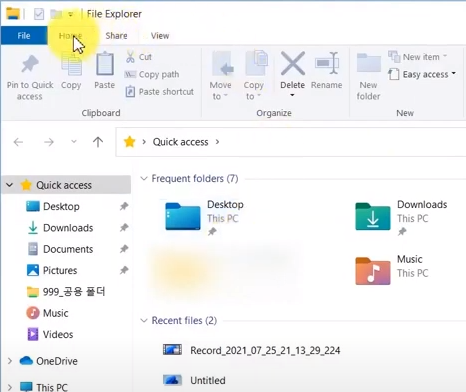Switch to the View ribbon tab
The image size is (466, 392).
(160, 36)
